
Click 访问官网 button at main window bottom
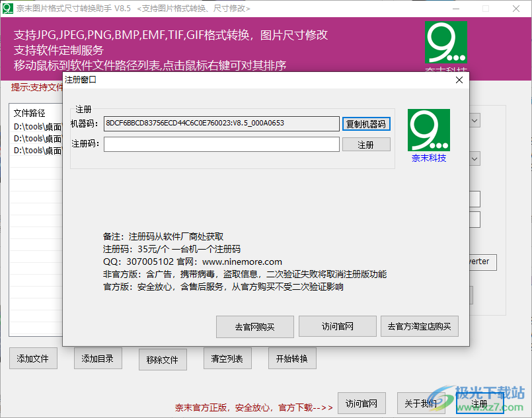pyautogui.click(x=361, y=403)
